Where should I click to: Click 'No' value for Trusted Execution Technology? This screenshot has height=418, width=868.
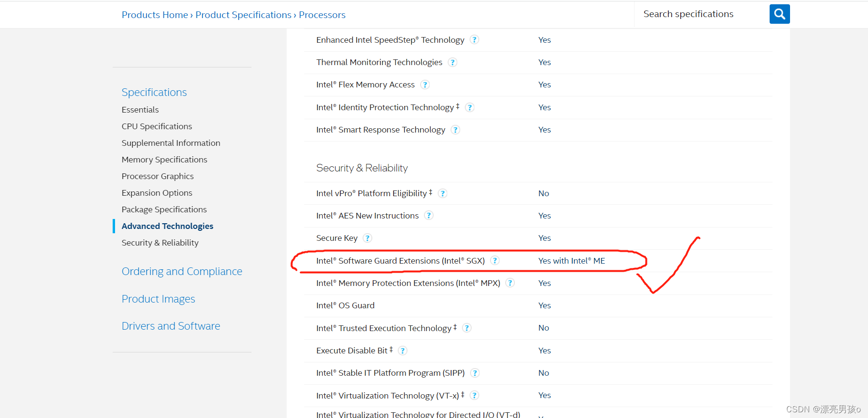(x=544, y=328)
